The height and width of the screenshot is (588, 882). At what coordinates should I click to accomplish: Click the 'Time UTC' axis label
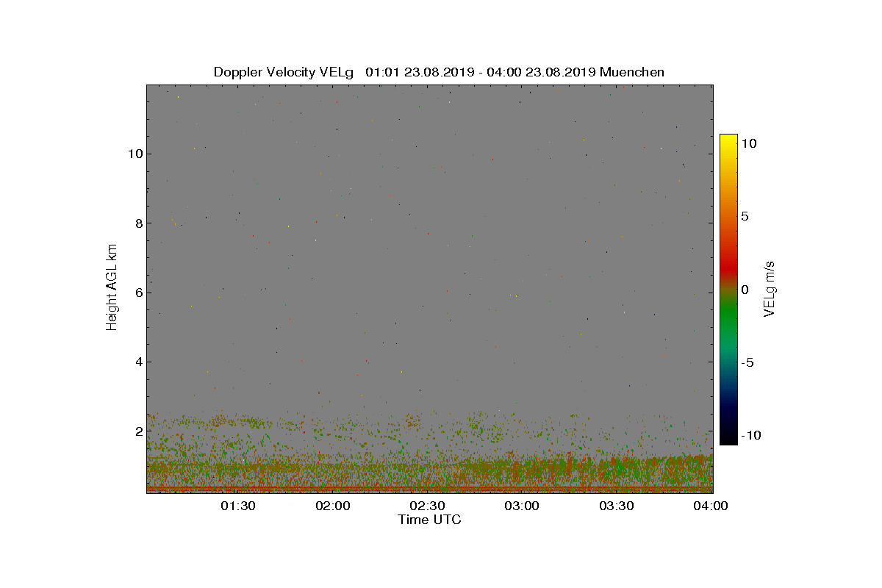[x=429, y=520]
